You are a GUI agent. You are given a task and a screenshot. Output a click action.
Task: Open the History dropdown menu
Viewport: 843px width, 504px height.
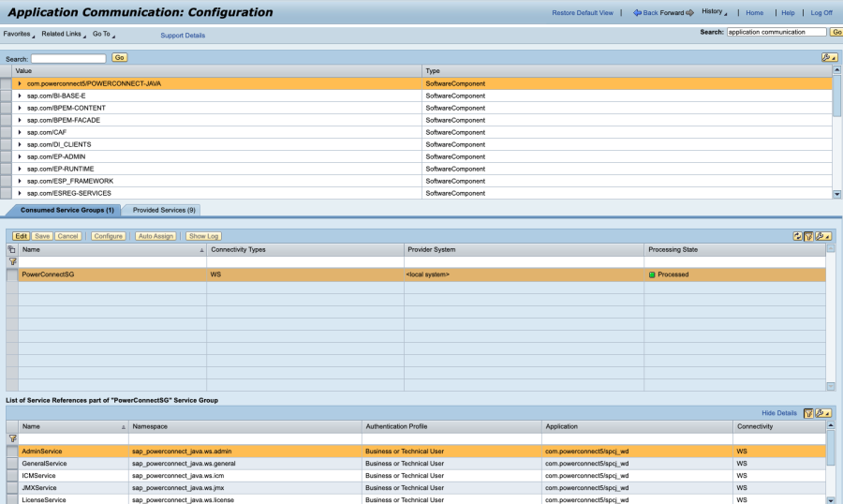click(714, 12)
